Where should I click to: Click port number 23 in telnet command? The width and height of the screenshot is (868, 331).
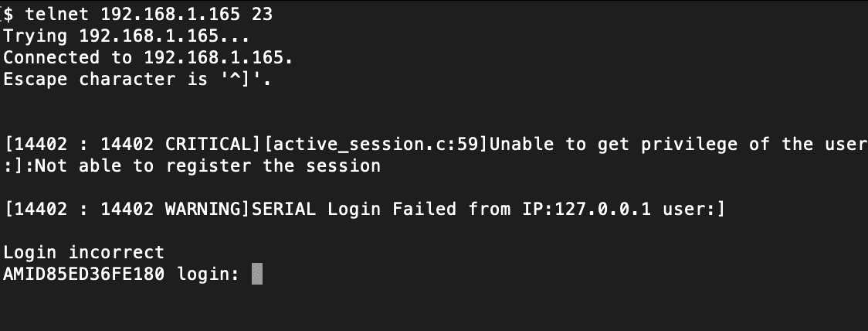tap(262, 15)
